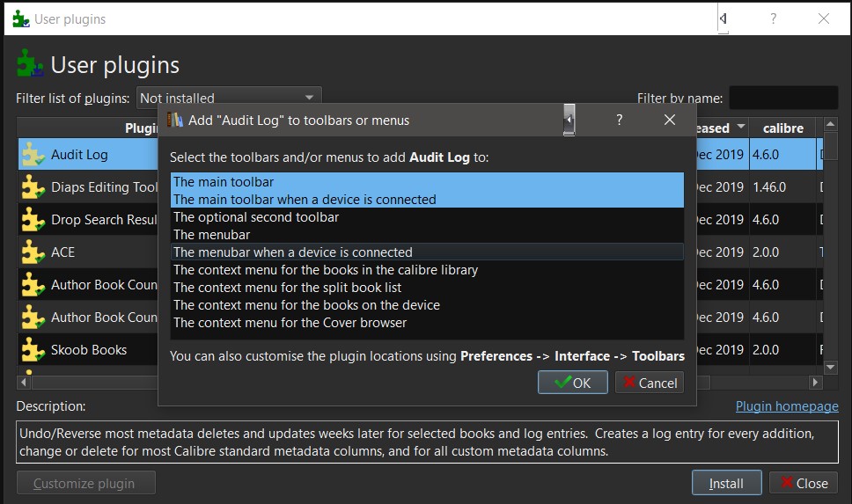This screenshot has width=852, height=504.
Task: Select context menu for the Cover browser
Action: pyautogui.click(x=290, y=323)
